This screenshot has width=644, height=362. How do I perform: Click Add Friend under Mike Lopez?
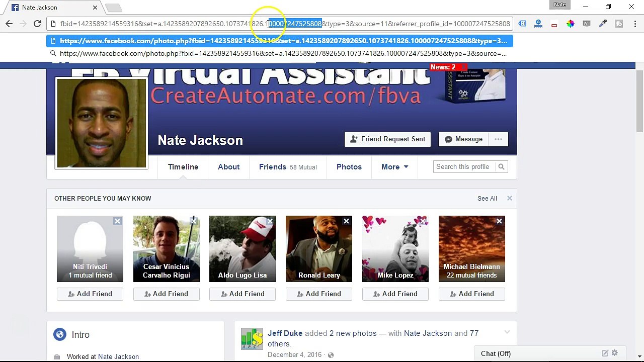point(395,294)
